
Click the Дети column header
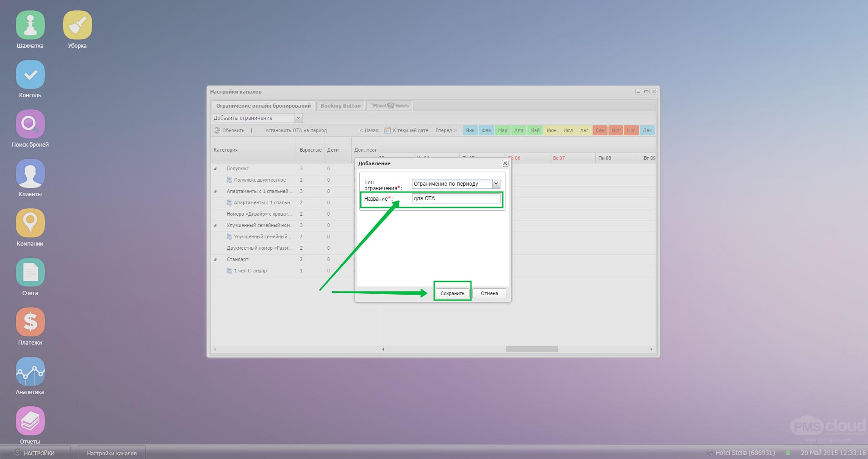tap(338, 150)
